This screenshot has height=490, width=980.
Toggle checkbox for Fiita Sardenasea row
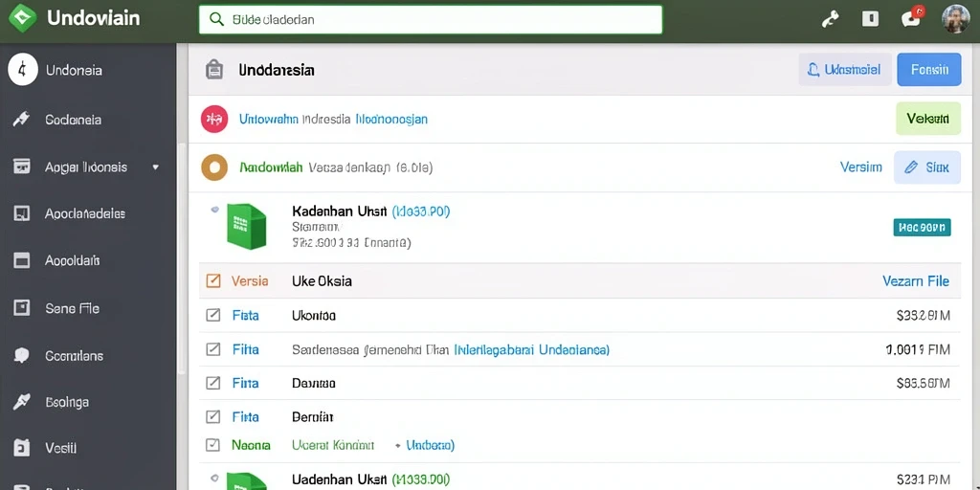pyautogui.click(x=213, y=349)
